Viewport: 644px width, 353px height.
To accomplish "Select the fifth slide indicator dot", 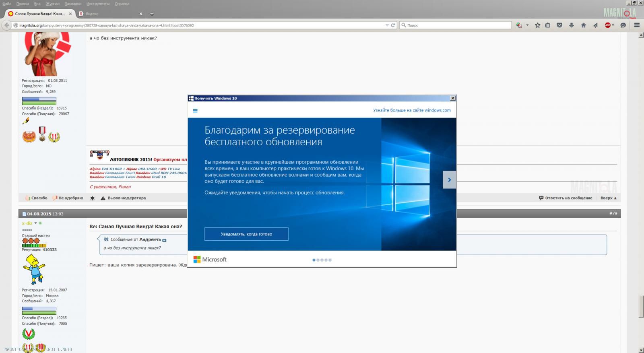I will [330, 260].
